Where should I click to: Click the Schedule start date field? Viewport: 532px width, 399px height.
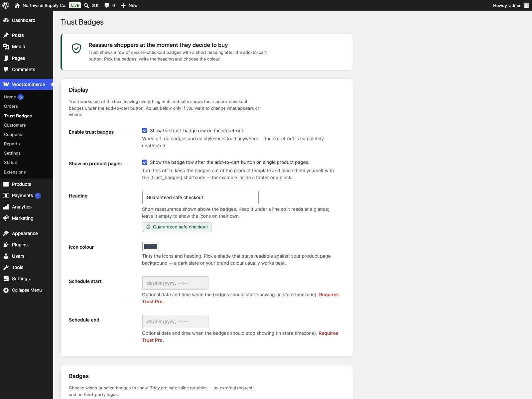pyautogui.click(x=175, y=283)
